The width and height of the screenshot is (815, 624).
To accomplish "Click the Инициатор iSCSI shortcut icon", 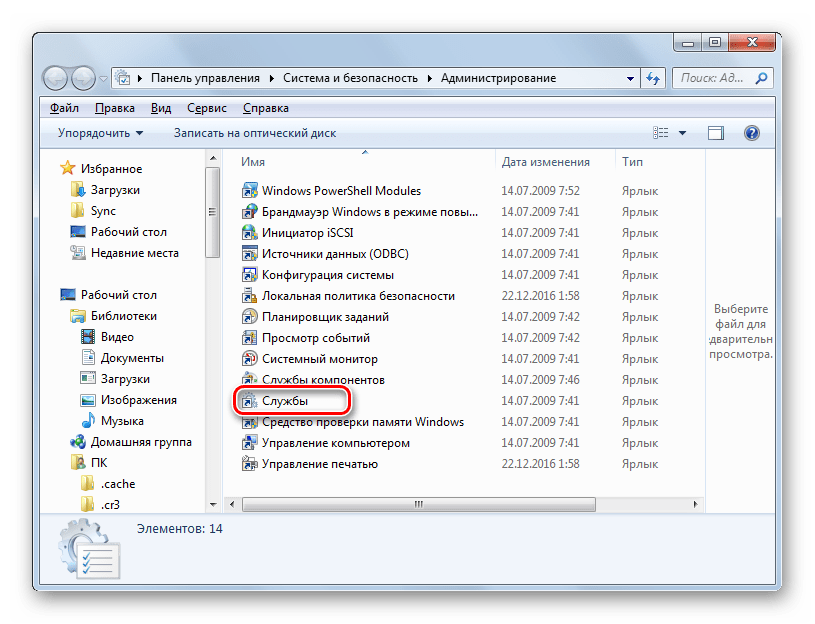I will click(x=249, y=233).
